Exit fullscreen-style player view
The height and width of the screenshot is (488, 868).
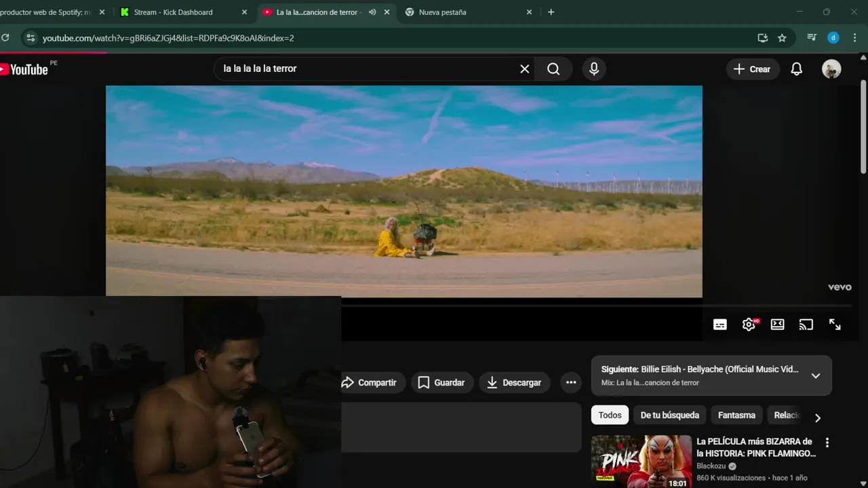[x=835, y=325]
